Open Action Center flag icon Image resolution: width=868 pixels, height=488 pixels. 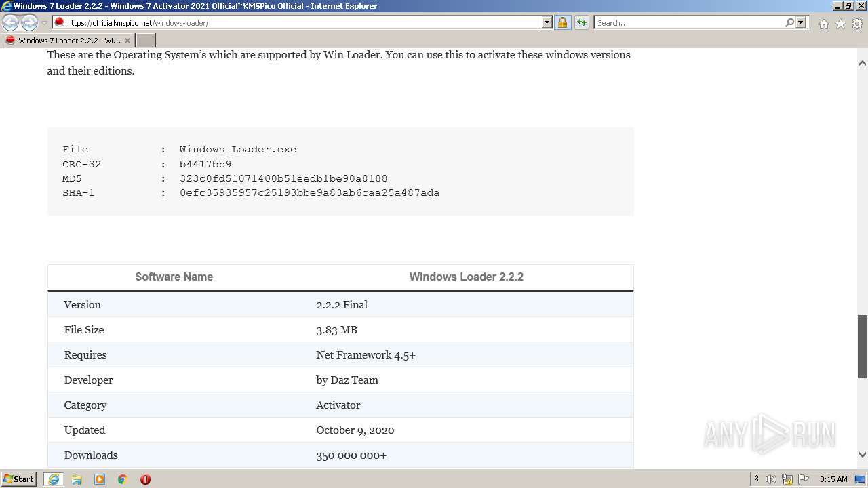coord(804,479)
